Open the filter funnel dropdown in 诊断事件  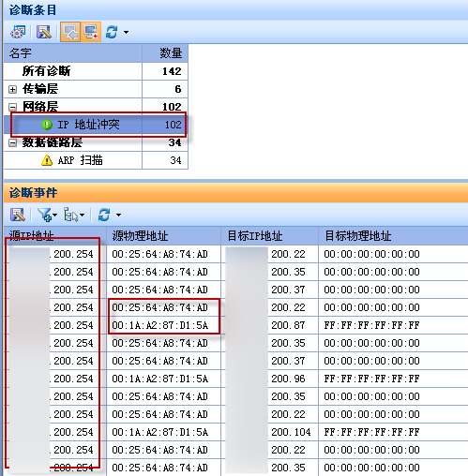tap(47, 215)
